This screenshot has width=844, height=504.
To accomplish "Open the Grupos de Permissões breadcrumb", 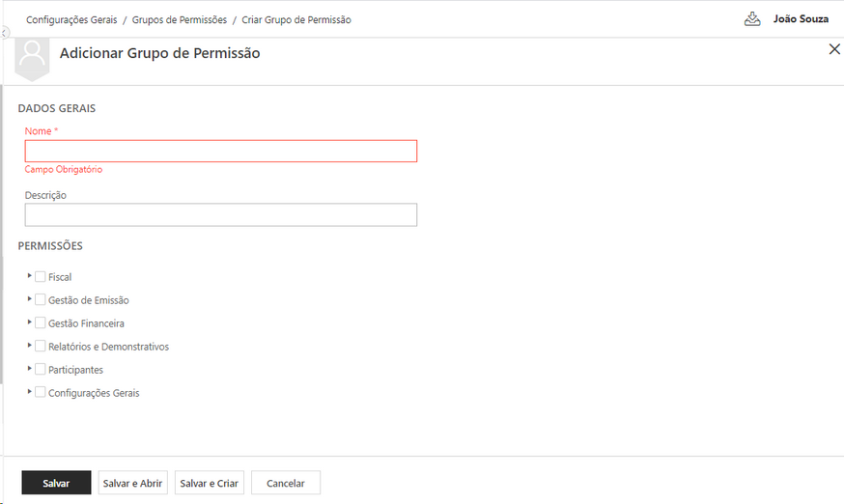I will pos(180,19).
